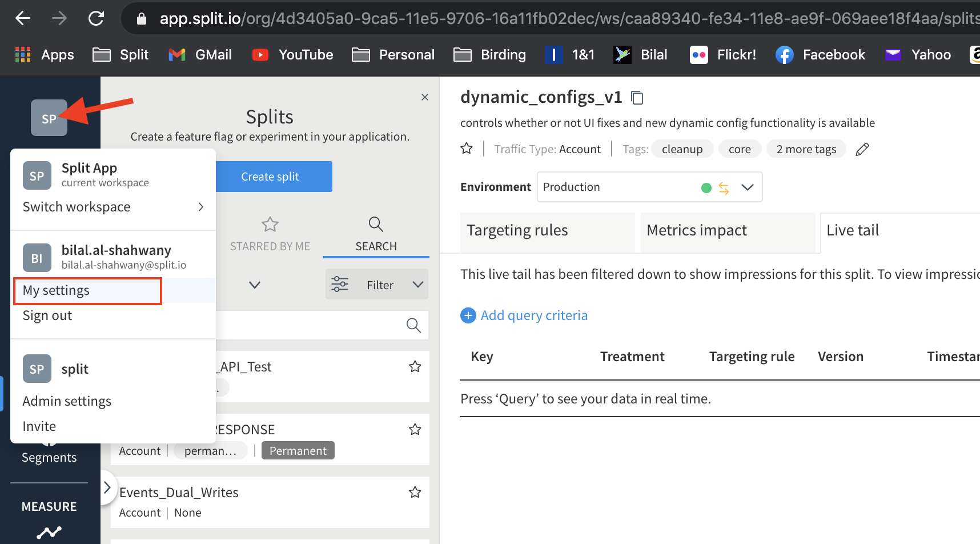Open the STARRED BY ME tab
Viewport: 980px width, 544px height.
point(270,235)
